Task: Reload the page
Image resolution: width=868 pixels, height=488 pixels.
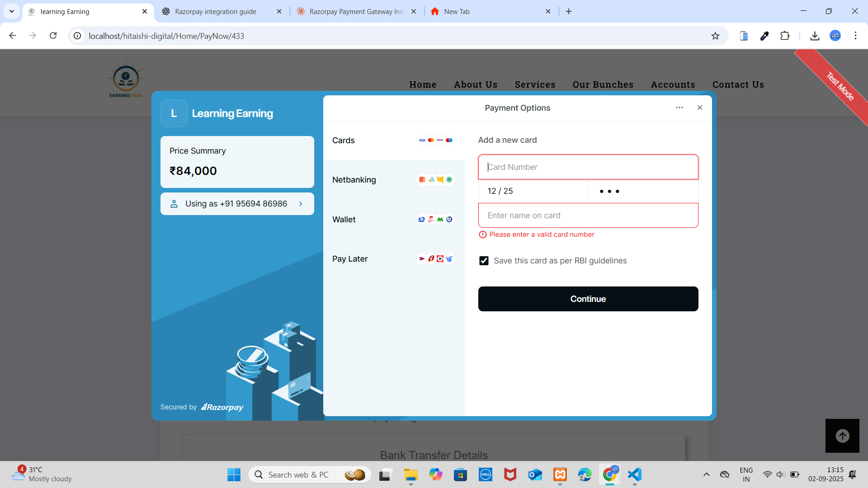Action: click(x=53, y=36)
